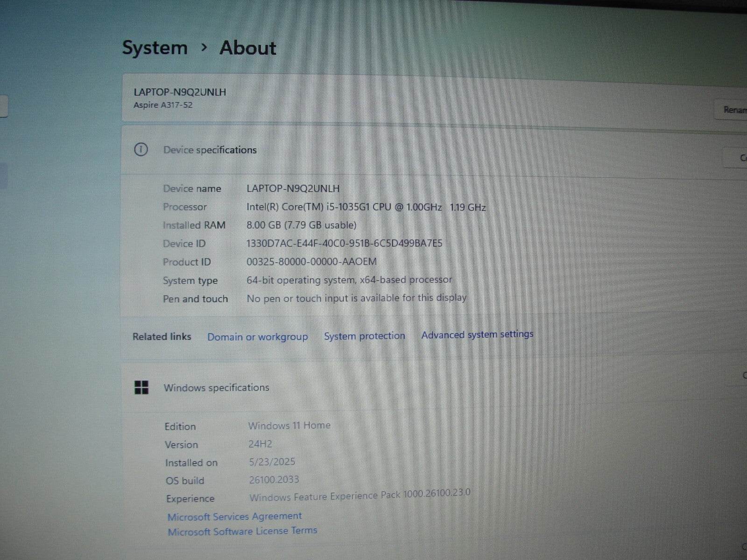Click the Rename this PC button
The image size is (747, 560).
click(x=732, y=110)
